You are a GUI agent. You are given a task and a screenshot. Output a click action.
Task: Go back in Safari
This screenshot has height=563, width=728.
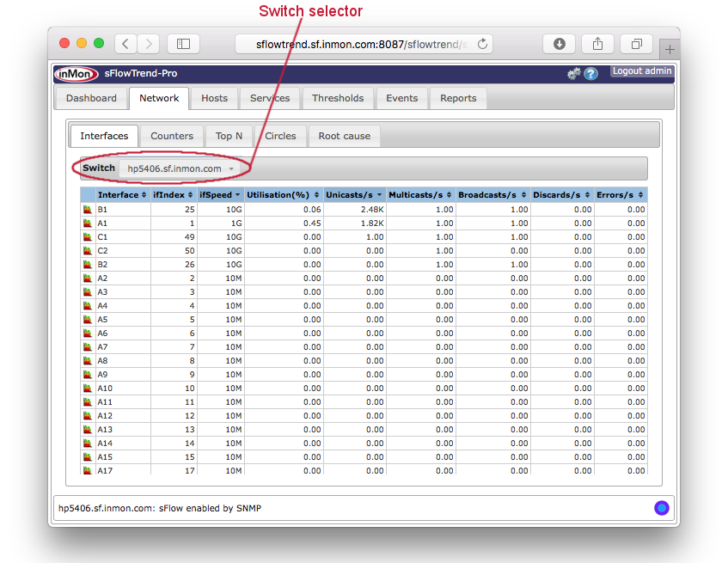point(125,44)
